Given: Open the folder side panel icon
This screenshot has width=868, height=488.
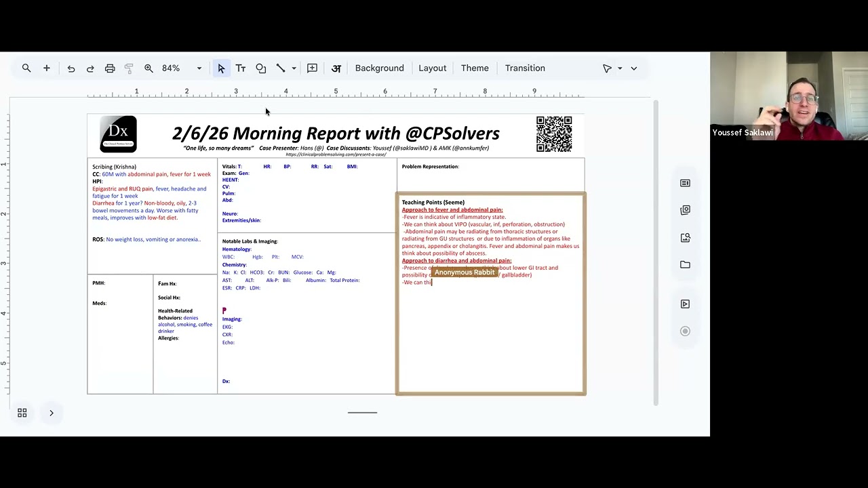Looking at the screenshot, I should click(685, 264).
